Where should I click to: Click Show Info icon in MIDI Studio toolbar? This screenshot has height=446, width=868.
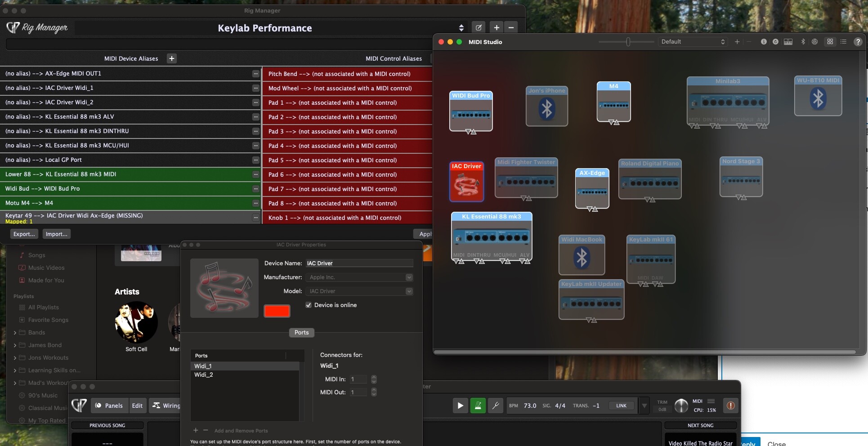coord(763,41)
